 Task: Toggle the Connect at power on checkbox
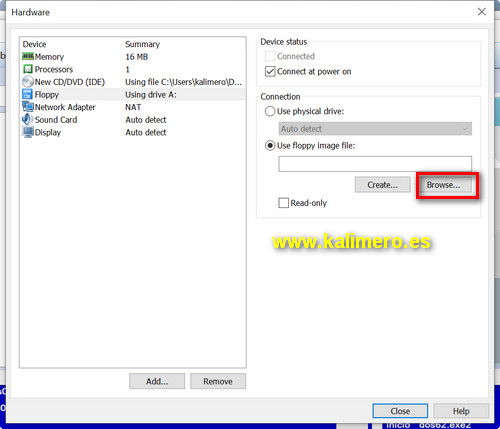[270, 71]
